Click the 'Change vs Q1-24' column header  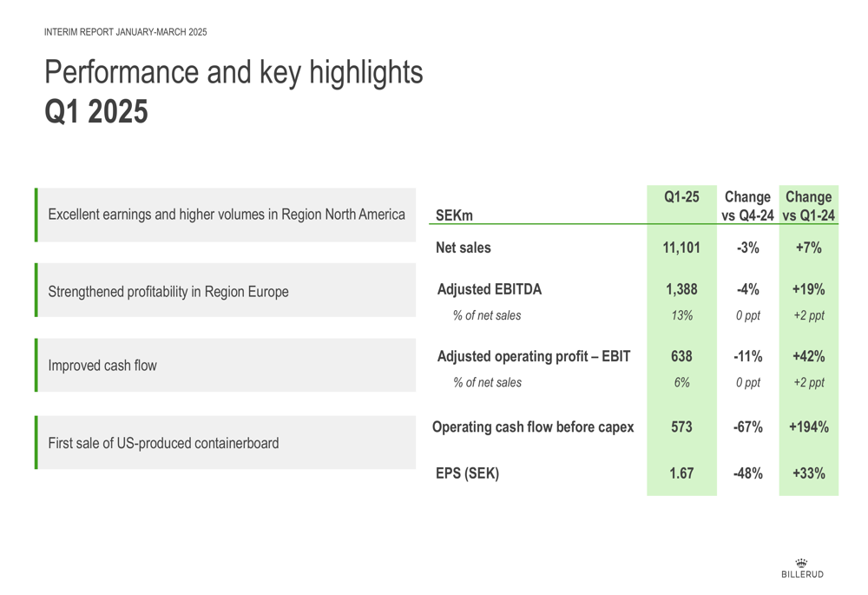(809, 206)
